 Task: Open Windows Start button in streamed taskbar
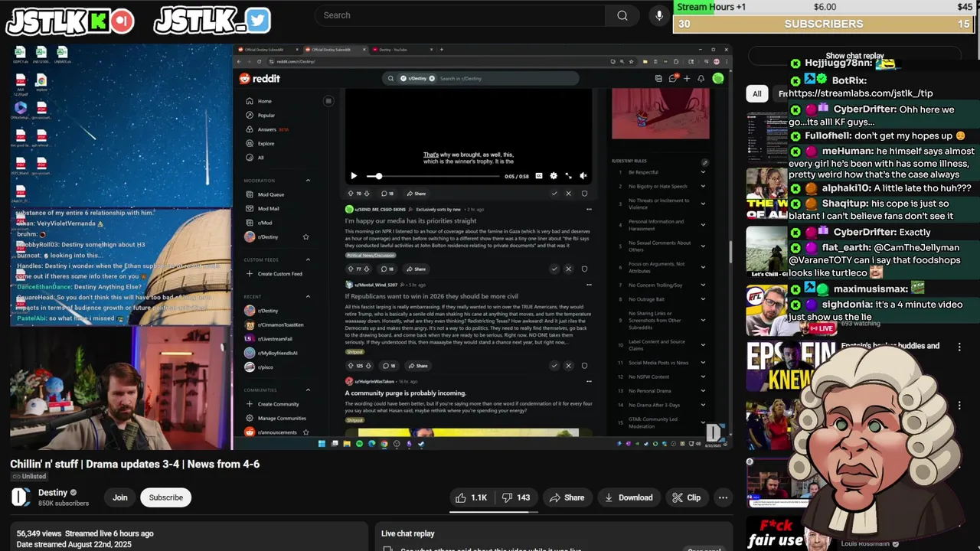(x=322, y=444)
